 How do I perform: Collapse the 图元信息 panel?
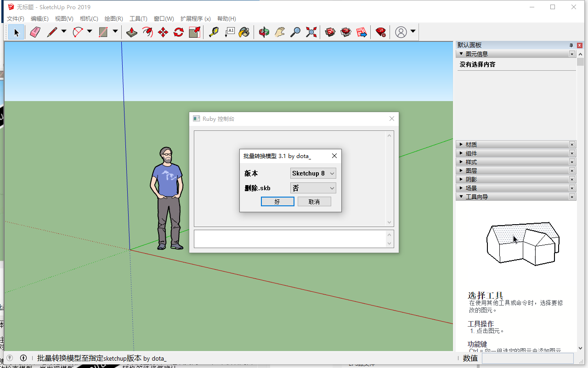coord(461,54)
